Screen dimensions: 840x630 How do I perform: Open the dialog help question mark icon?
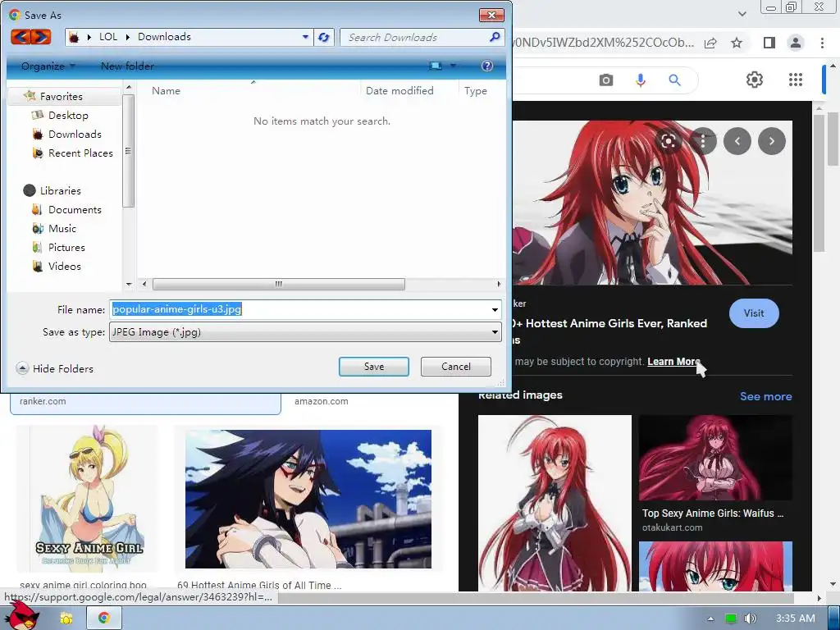click(x=487, y=66)
